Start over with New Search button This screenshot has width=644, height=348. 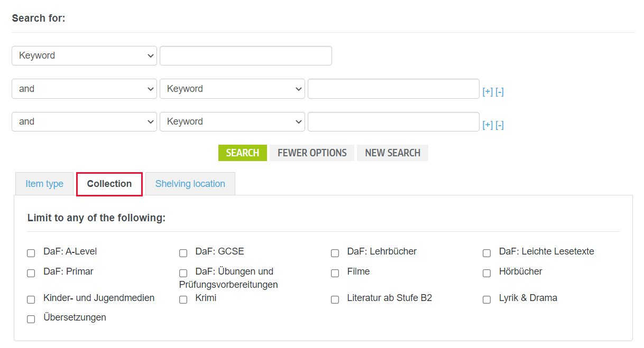coord(392,153)
